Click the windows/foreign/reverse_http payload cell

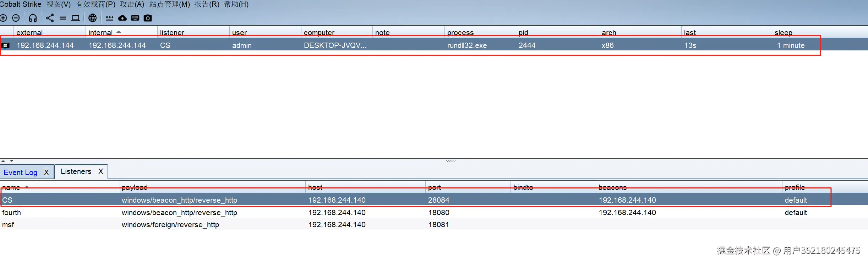(170, 225)
